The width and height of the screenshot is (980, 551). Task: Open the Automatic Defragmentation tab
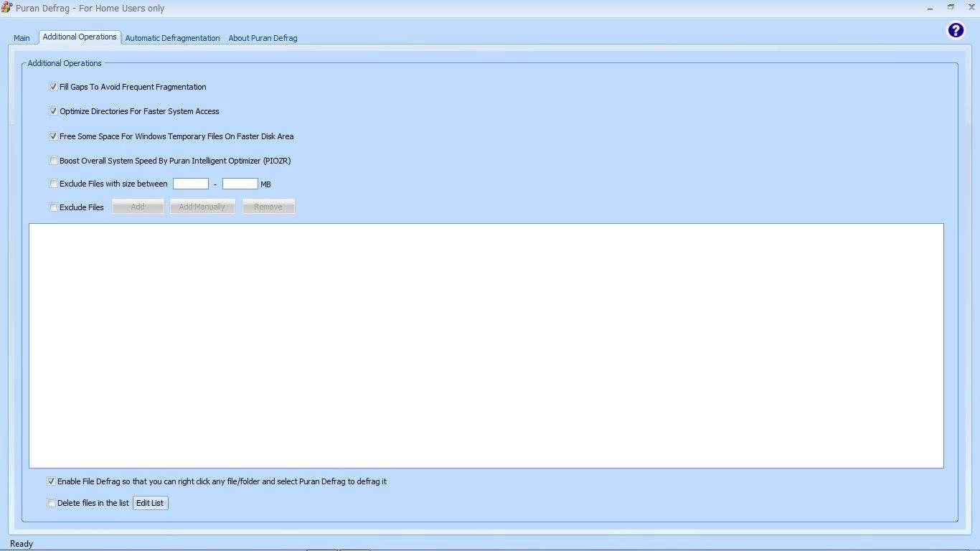[x=172, y=38]
